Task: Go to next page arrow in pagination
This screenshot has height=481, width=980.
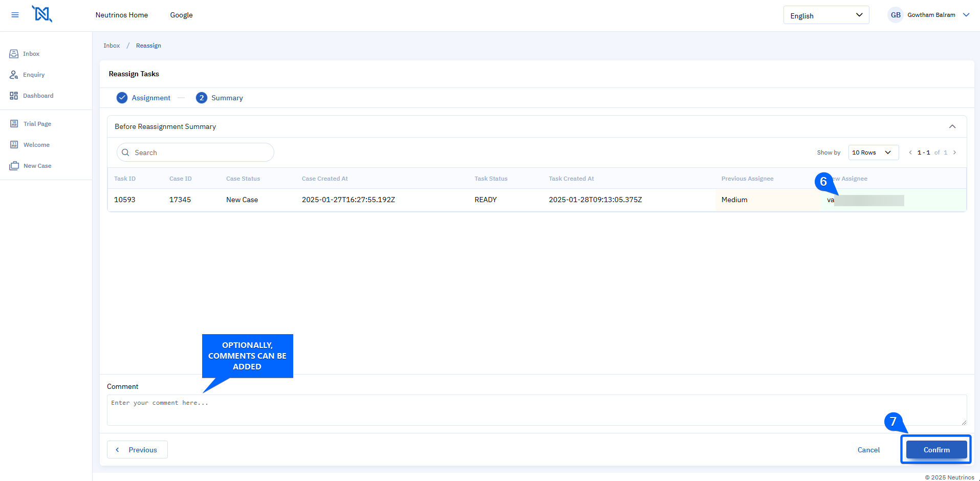Action: (954, 152)
